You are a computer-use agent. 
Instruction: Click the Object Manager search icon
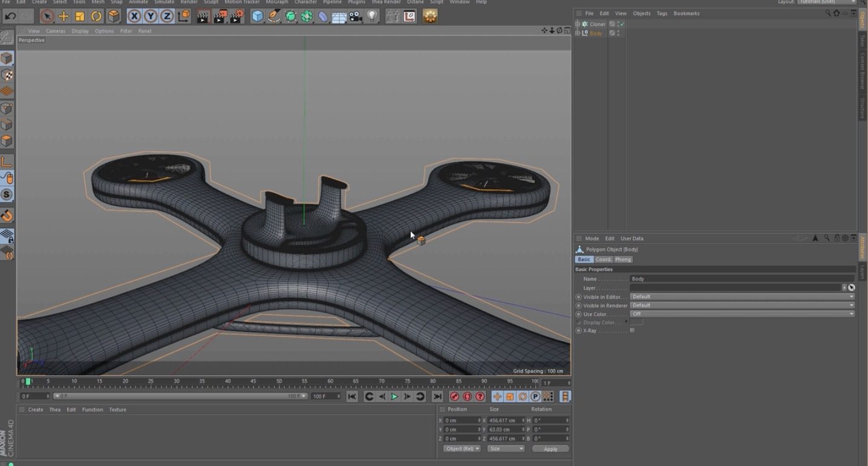coord(828,13)
